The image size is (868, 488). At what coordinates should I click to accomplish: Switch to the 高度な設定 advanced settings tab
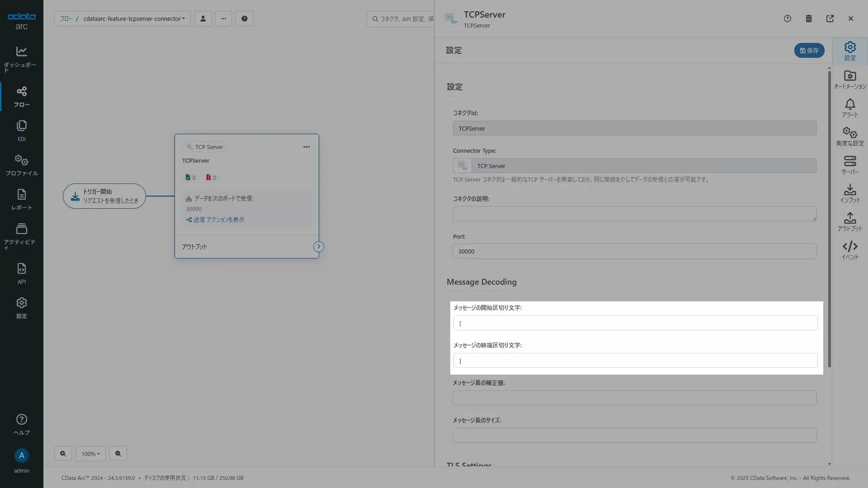(x=850, y=136)
